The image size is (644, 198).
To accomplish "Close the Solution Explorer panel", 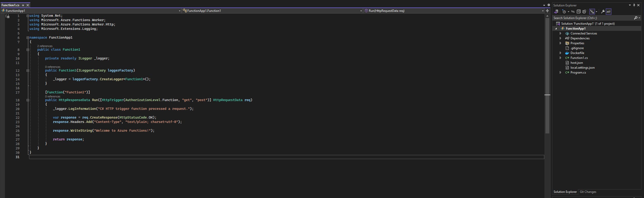I will 638,5.
